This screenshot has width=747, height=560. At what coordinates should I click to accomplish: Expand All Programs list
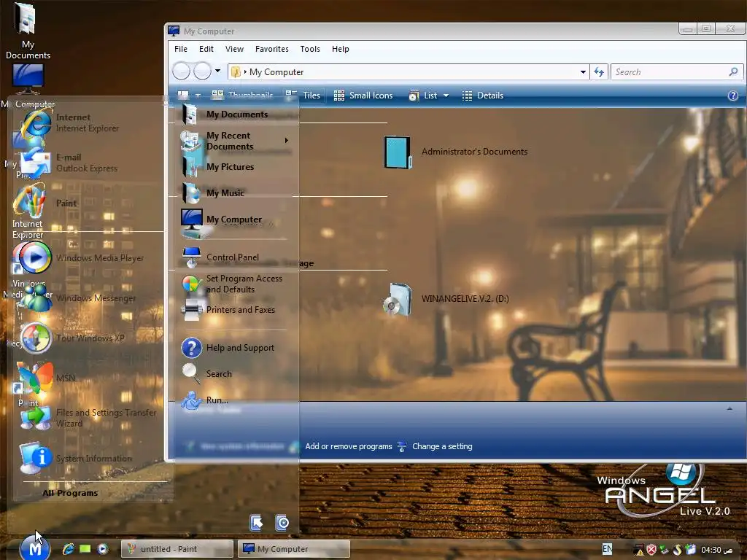click(70, 493)
